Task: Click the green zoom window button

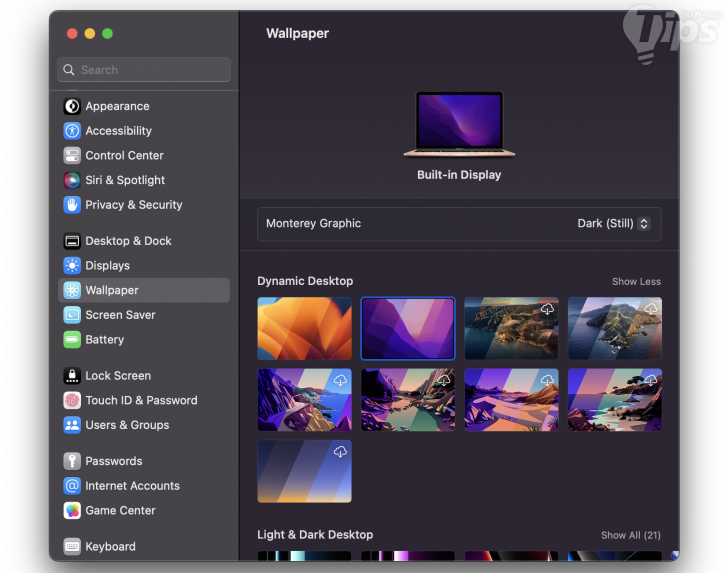Action: point(107,33)
